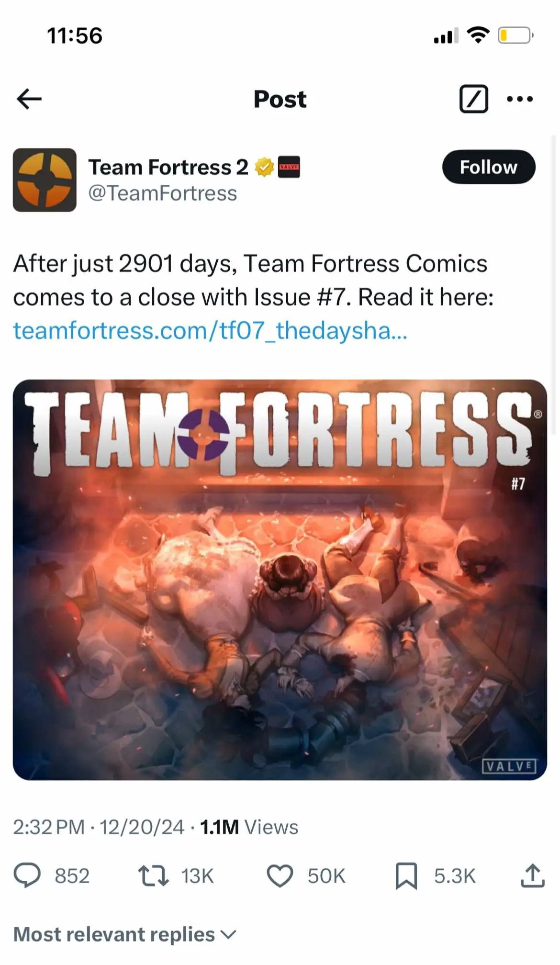The width and height of the screenshot is (560, 965).
Task: Tap the Team Fortress 2 display name
Action: [x=168, y=167]
